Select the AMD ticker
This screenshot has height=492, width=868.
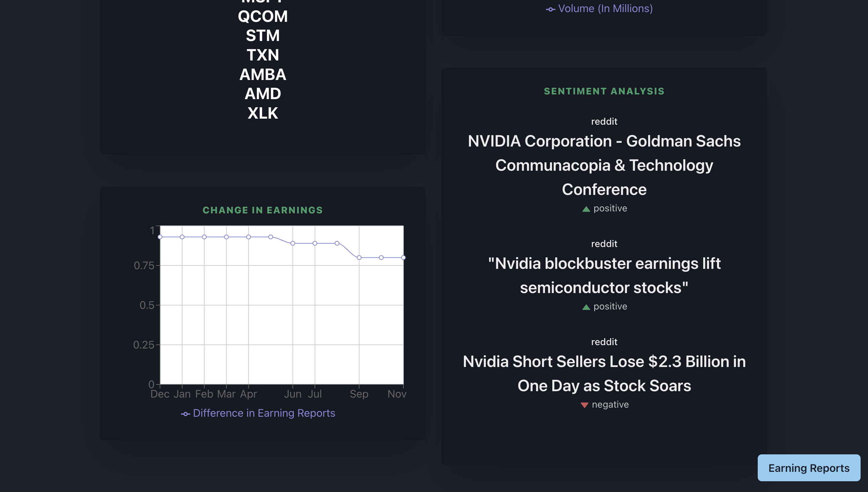coord(263,94)
